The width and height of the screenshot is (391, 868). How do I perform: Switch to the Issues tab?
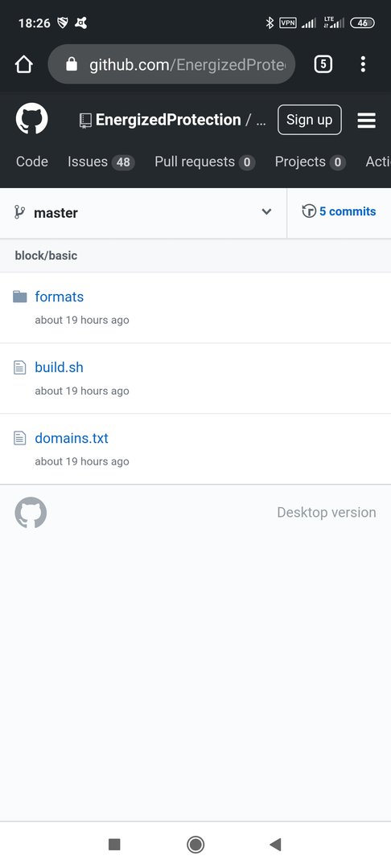(101, 162)
